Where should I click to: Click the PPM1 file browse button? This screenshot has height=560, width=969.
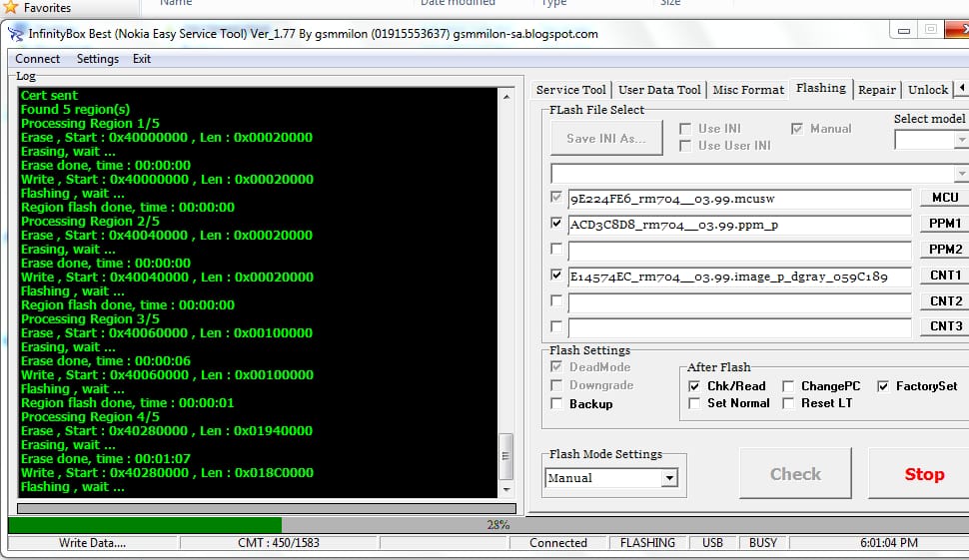tap(945, 224)
